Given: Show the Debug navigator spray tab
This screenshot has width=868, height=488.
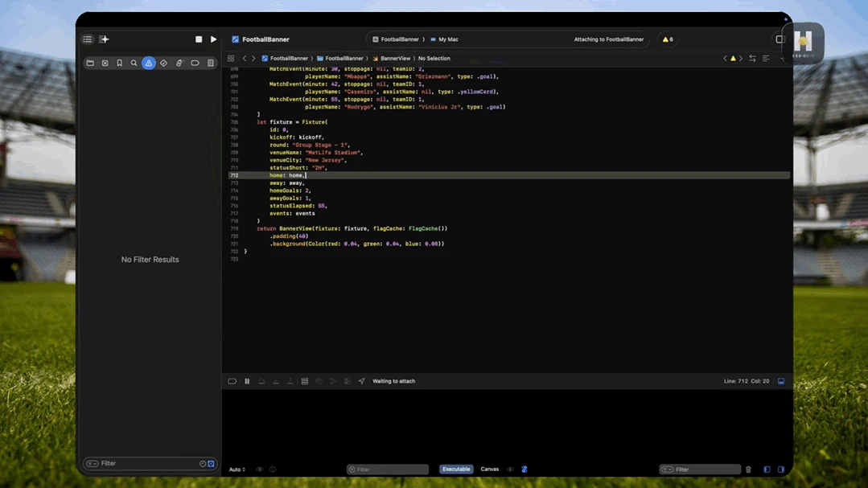Looking at the screenshot, I should pyautogui.click(x=179, y=63).
